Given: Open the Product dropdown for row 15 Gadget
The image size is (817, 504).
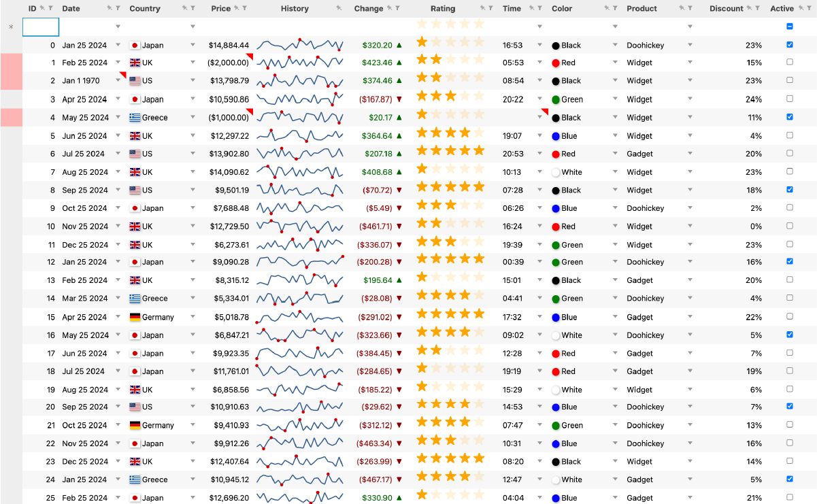Looking at the screenshot, I should coord(690,317).
